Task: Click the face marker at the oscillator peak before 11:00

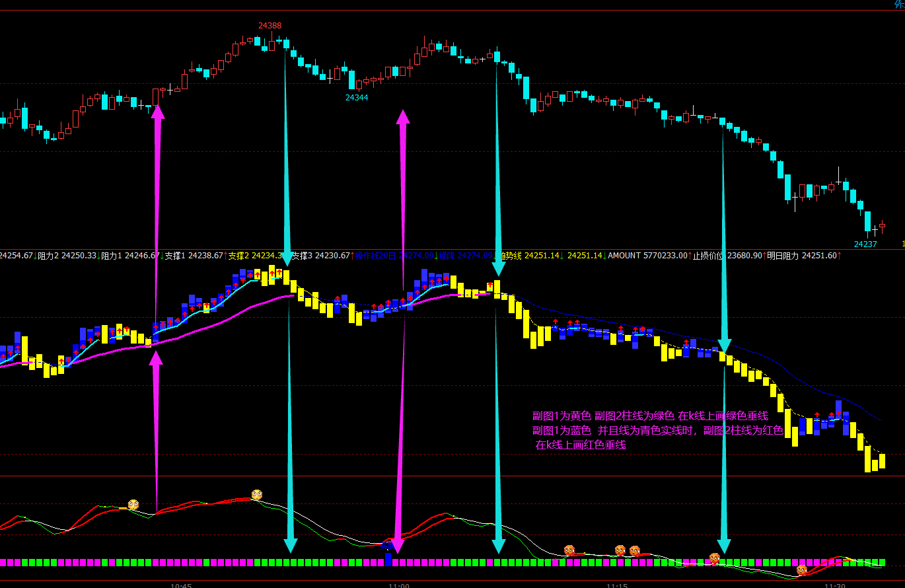Action: pos(257,495)
